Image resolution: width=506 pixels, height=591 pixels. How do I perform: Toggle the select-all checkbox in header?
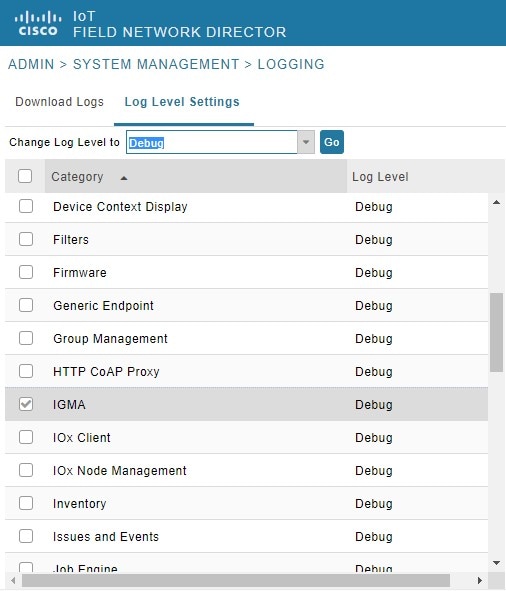coord(25,176)
